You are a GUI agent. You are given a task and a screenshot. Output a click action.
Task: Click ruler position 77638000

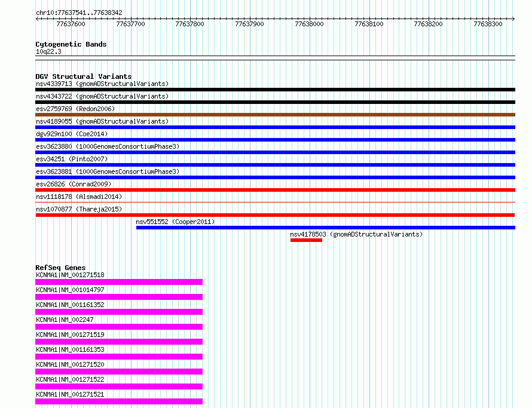(309, 24)
